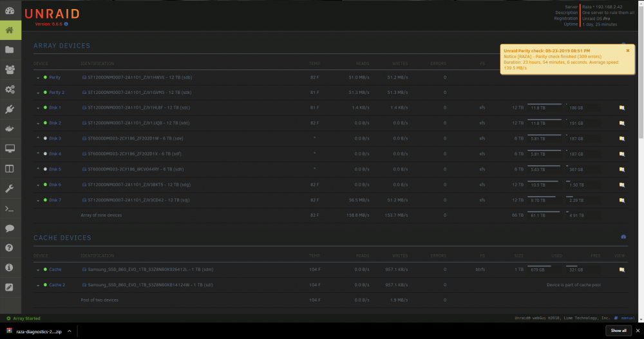Click the Cache Devices header dashboard icon

coord(623,237)
